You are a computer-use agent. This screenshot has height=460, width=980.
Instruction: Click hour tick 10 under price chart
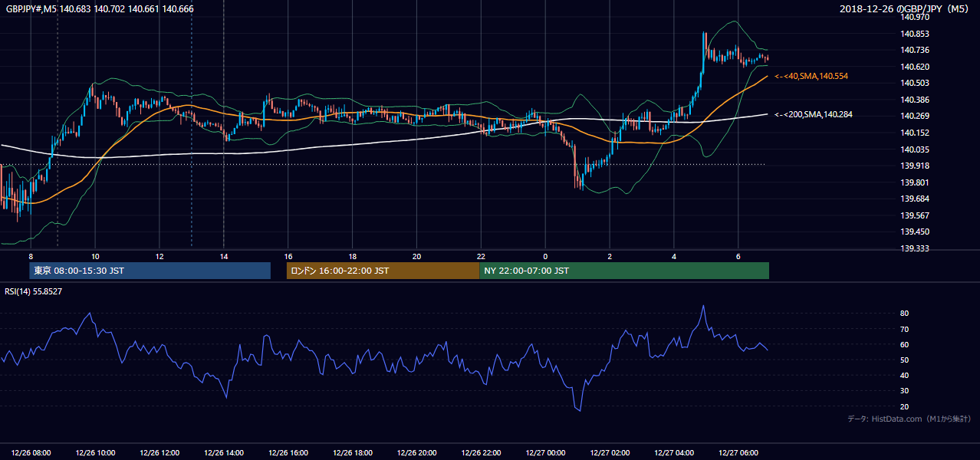point(95,256)
